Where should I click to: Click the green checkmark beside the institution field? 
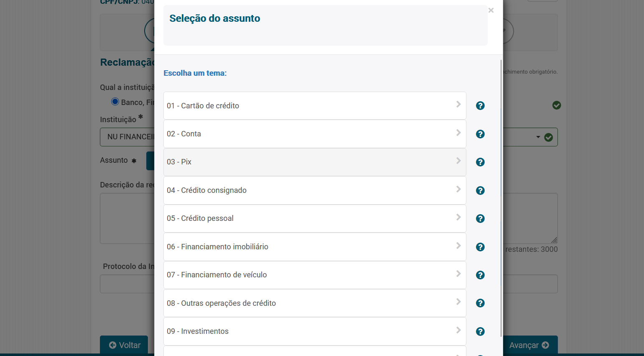click(x=548, y=137)
